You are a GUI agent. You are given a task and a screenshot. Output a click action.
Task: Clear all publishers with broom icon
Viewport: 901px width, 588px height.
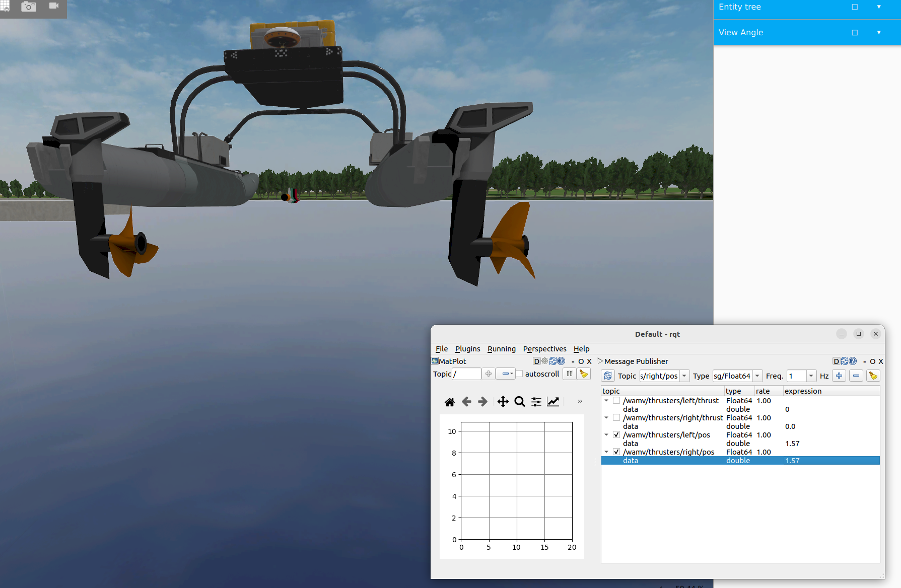pyautogui.click(x=873, y=376)
